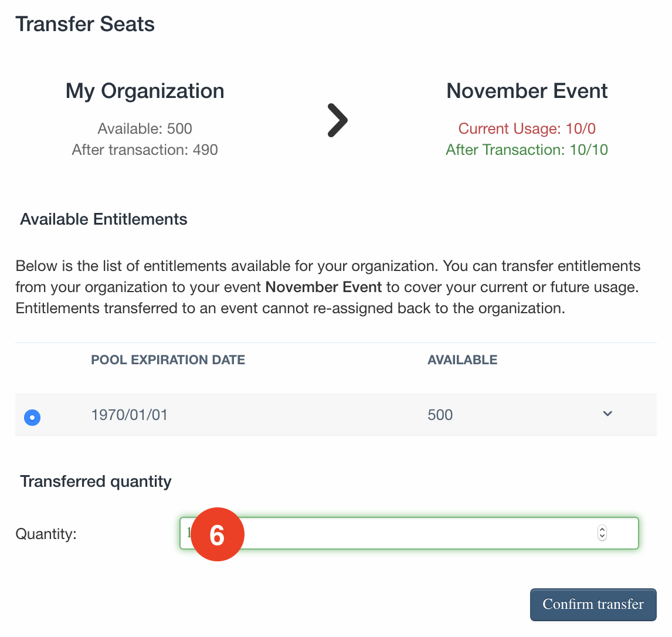Screen dimensions: 672x637
Task: Click the Available Entitlements section heading
Action: pyautogui.click(x=104, y=219)
